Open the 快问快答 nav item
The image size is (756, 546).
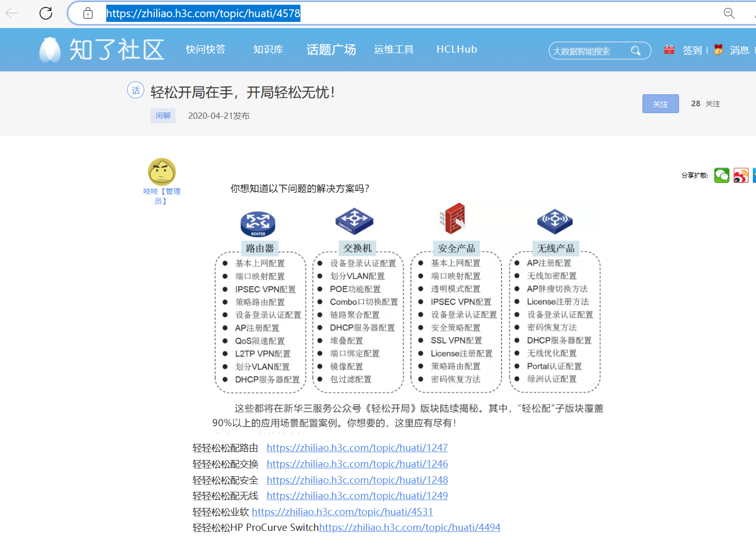coord(206,49)
